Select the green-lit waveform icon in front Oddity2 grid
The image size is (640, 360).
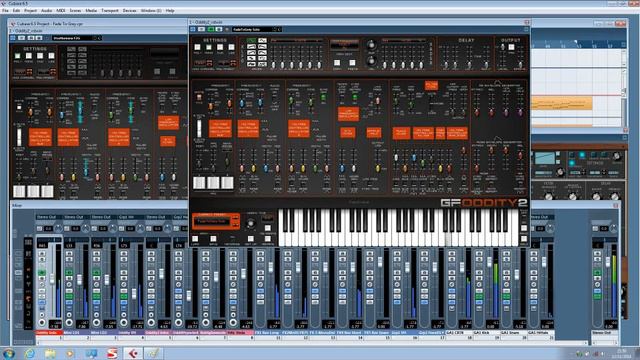[x=251, y=41]
